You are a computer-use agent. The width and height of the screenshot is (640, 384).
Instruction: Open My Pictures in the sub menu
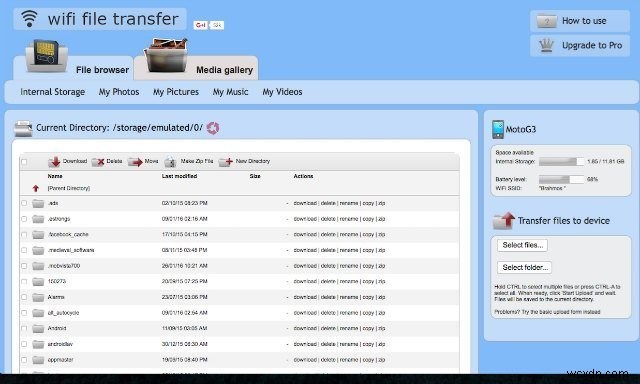pyautogui.click(x=176, y=92)
